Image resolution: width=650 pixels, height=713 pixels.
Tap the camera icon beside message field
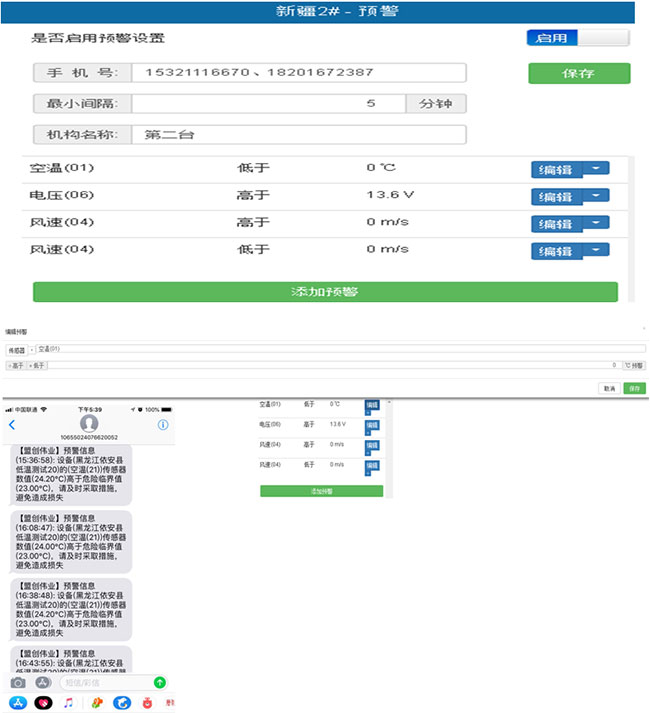point(18,682)
